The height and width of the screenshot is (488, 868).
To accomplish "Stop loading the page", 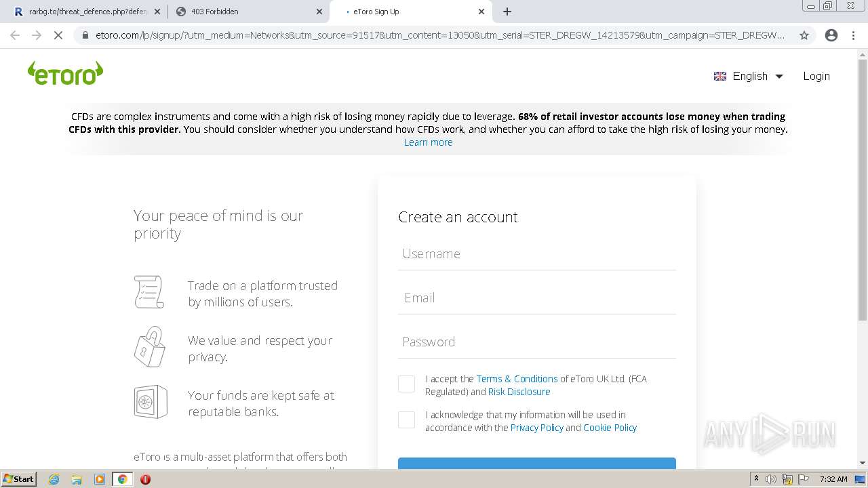I will click(58, 35).
